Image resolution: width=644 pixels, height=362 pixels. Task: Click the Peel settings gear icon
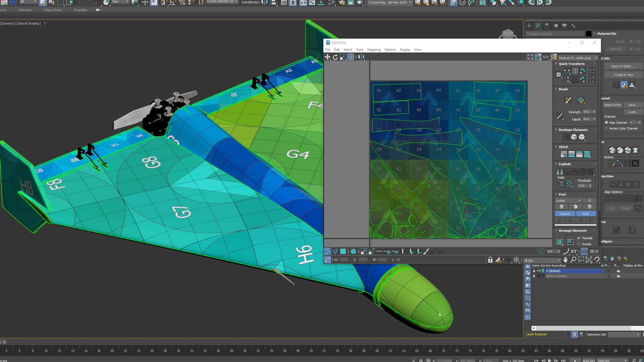pos(589,201)
